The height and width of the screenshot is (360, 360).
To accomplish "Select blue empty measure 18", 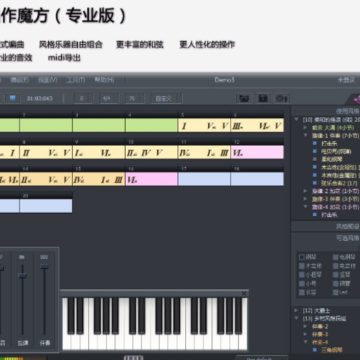I will [x=257, y=179].
